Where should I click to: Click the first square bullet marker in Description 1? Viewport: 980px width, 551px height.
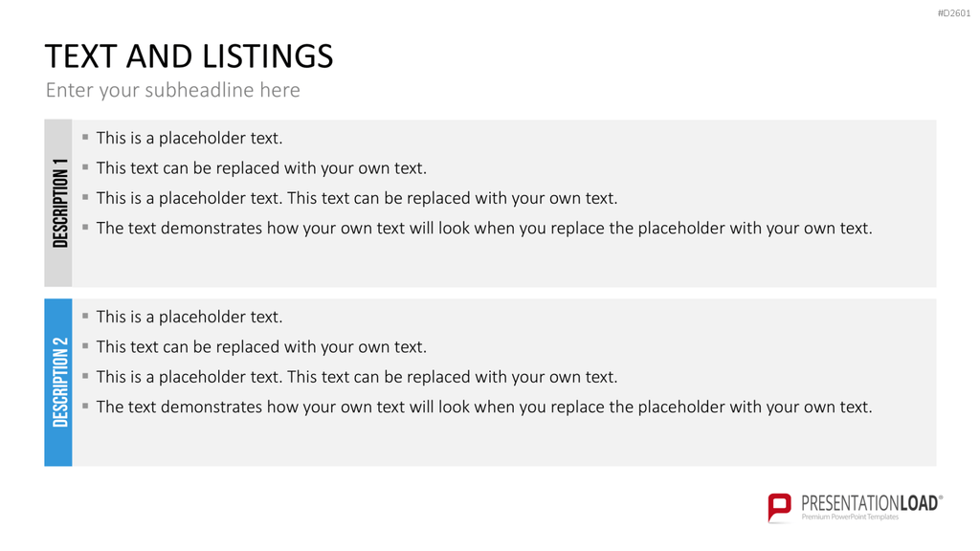pyautogui.click(x=85, y=137)
